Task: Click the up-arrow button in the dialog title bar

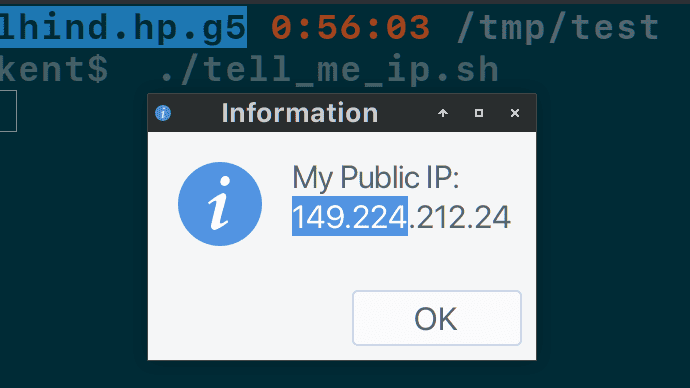Action: [443, 113]
